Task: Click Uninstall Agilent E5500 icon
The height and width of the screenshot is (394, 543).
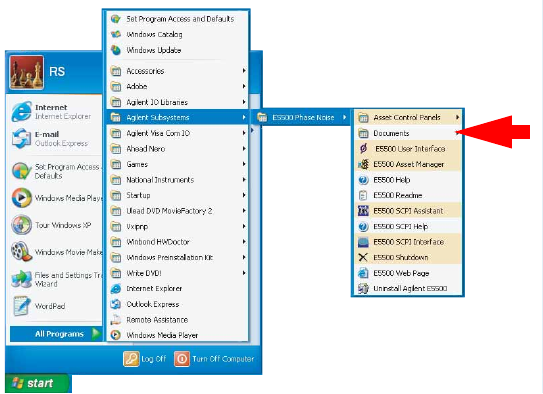Action: (x=363, y=288)
